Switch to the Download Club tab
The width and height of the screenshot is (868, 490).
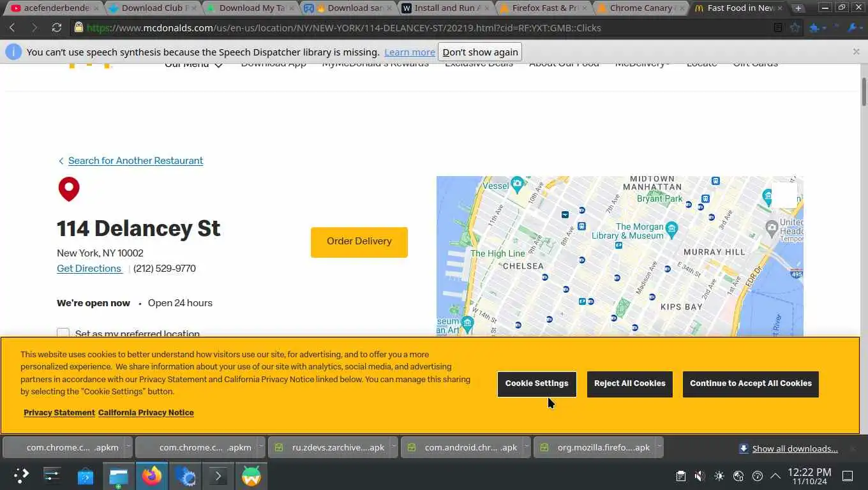[153, 8]
